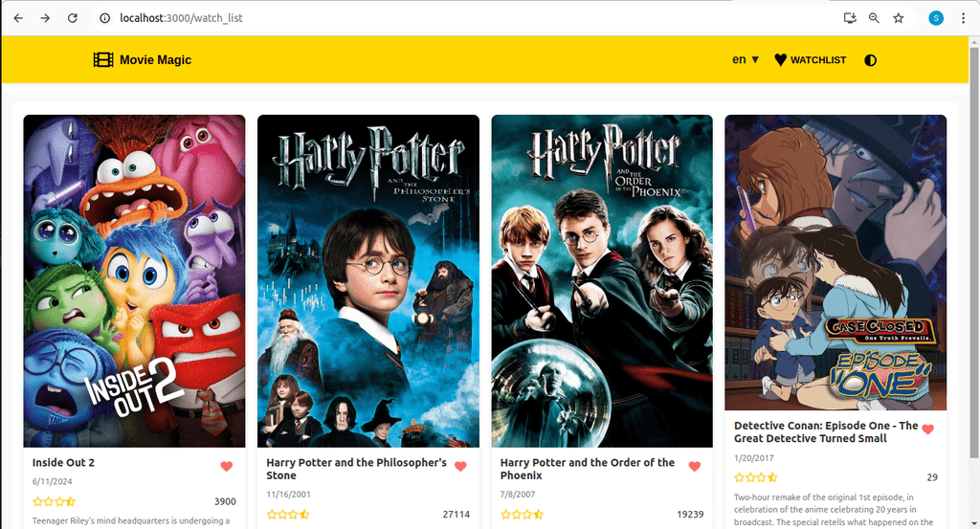Open the Detective Conan Episode One poster

pyautogui.click(x=835, y=262)
